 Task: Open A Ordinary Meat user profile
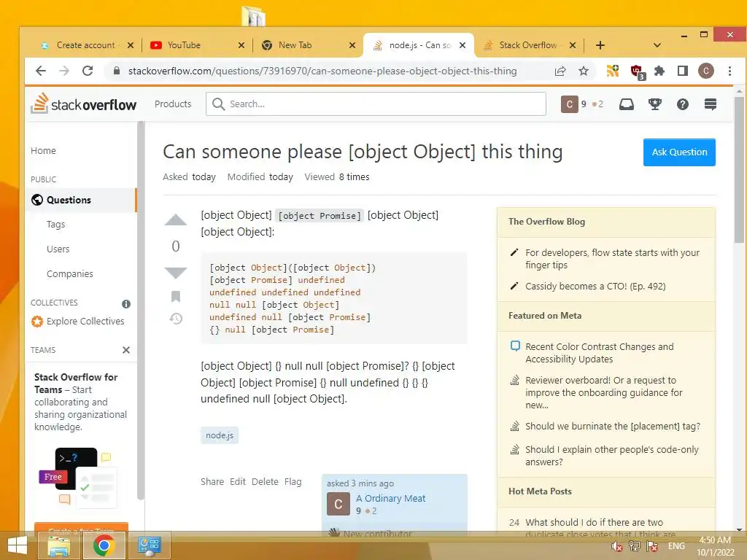[x=391, y=498]
